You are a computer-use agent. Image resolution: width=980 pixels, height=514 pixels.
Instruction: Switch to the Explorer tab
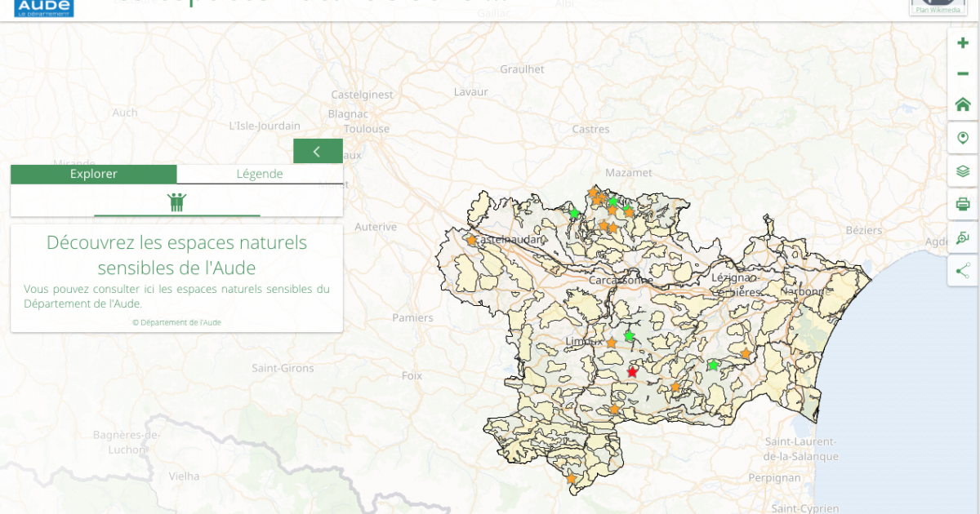93,174
